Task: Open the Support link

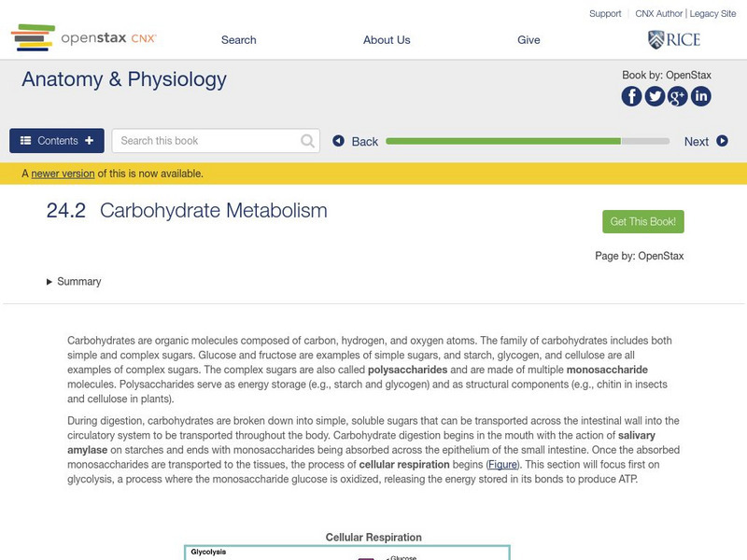Action: (605, 14)
